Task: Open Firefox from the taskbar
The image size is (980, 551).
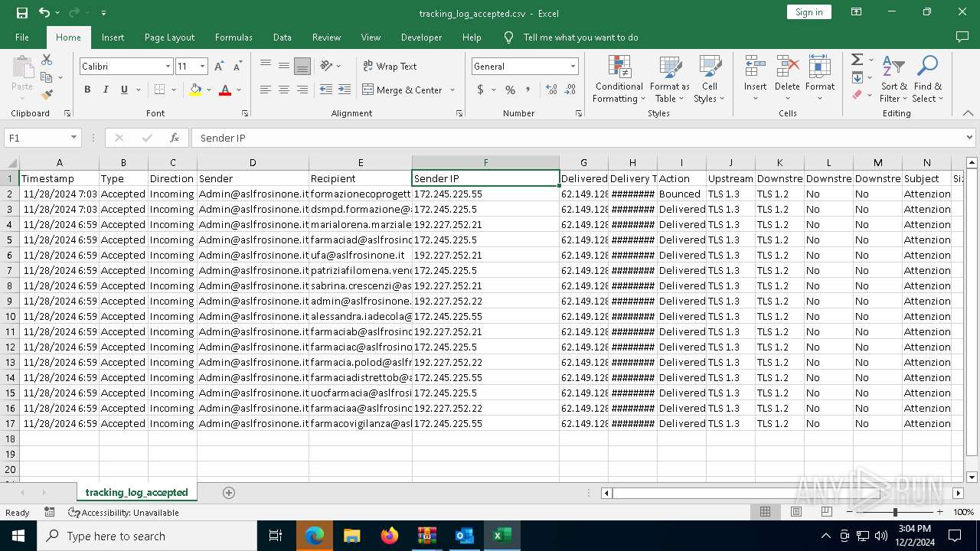Action: coord(390,536)
